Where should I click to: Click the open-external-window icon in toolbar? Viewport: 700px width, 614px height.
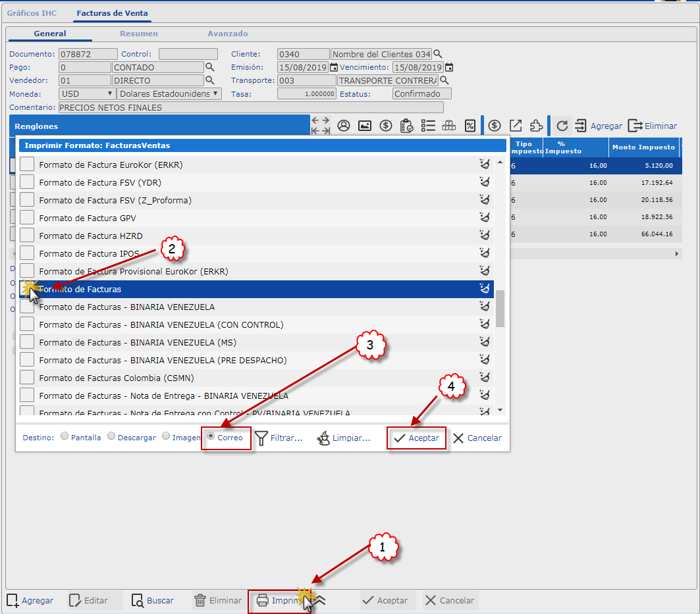tap(516, 126)
